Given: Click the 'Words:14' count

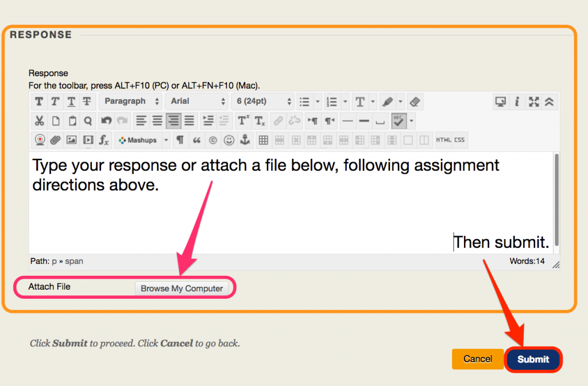Looking at the screenshot, I should 527,261.
